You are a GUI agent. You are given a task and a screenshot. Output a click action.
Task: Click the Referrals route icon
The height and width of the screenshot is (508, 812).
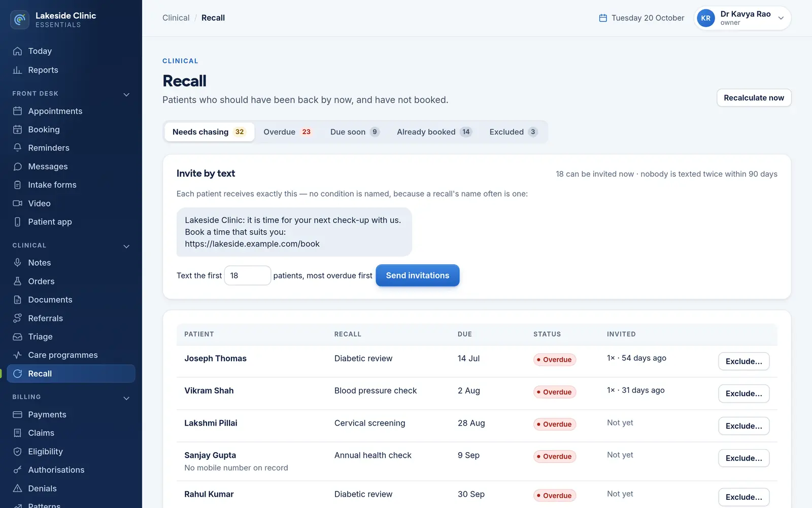pyautogui.click(x=17, y=318)
